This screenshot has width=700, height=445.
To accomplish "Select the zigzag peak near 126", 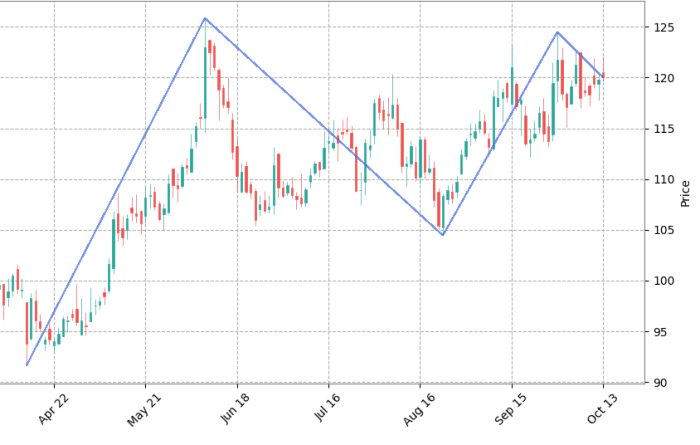I will click(205, 18).
